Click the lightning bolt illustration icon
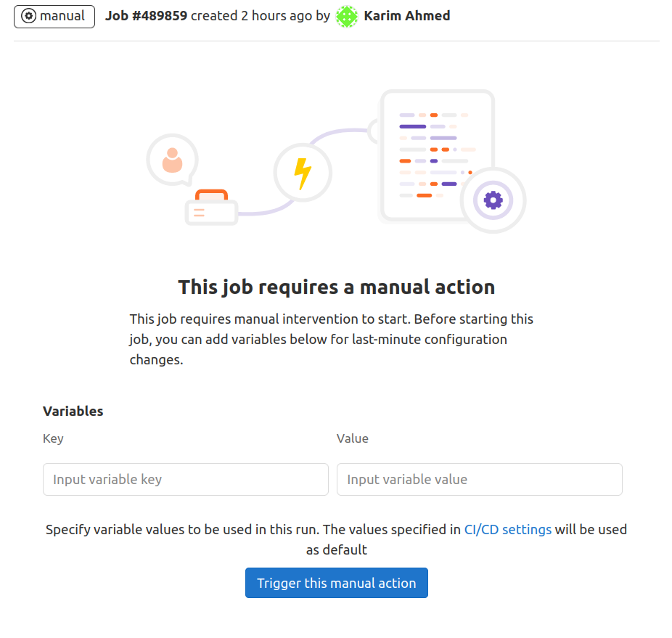Viewport: 672px width, 638px height. point(303,173)
